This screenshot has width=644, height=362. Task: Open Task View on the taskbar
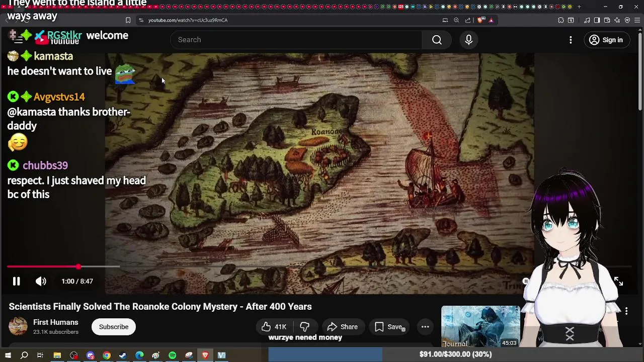pos(40,355)
